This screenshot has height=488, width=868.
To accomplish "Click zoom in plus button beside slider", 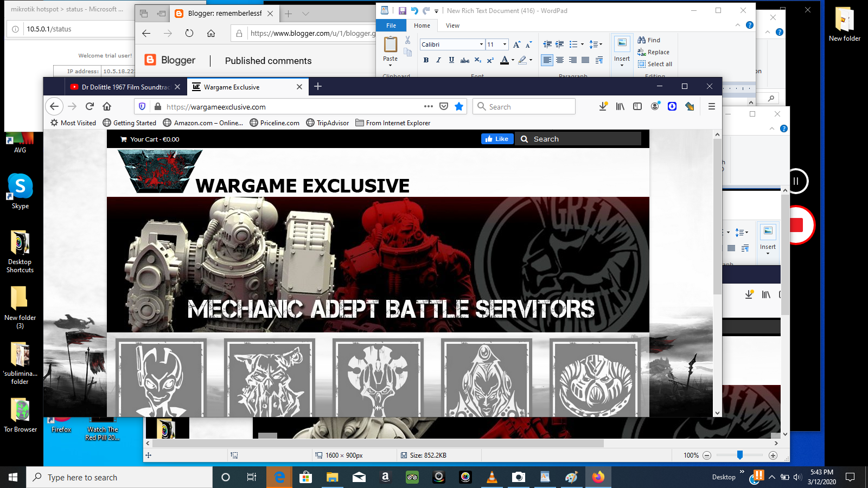I will click(x=773, y=455).
